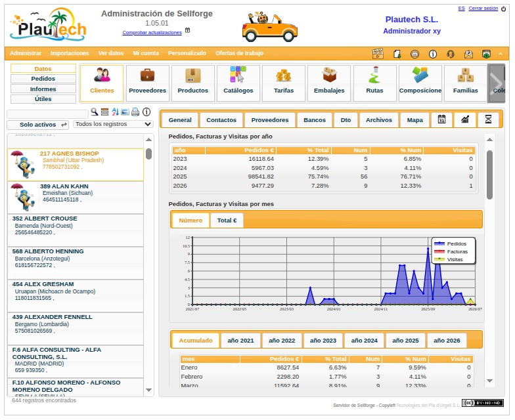Open the clapperboard video icon

point(378,54)
